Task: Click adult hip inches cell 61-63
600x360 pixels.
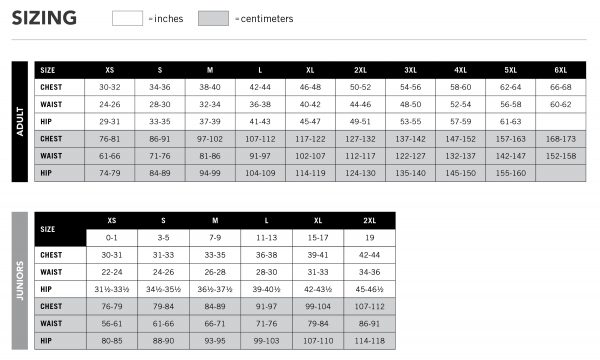Action: [510, 122]
